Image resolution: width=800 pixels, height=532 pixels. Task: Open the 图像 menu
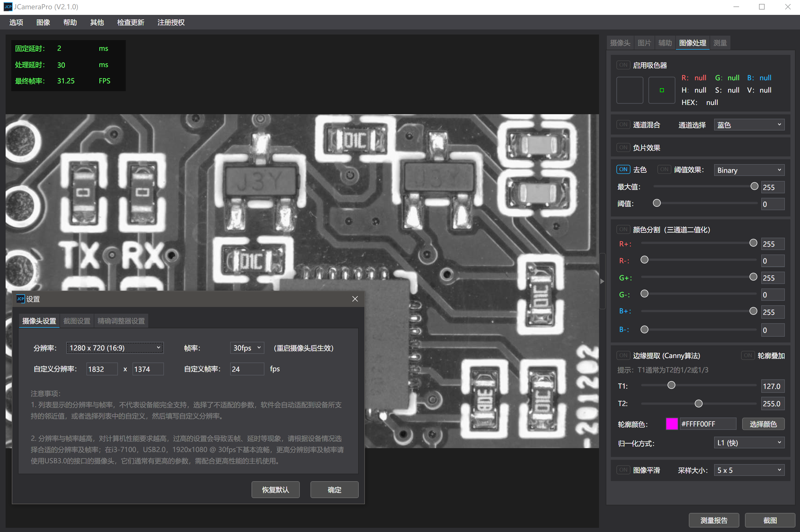point(43,22)
